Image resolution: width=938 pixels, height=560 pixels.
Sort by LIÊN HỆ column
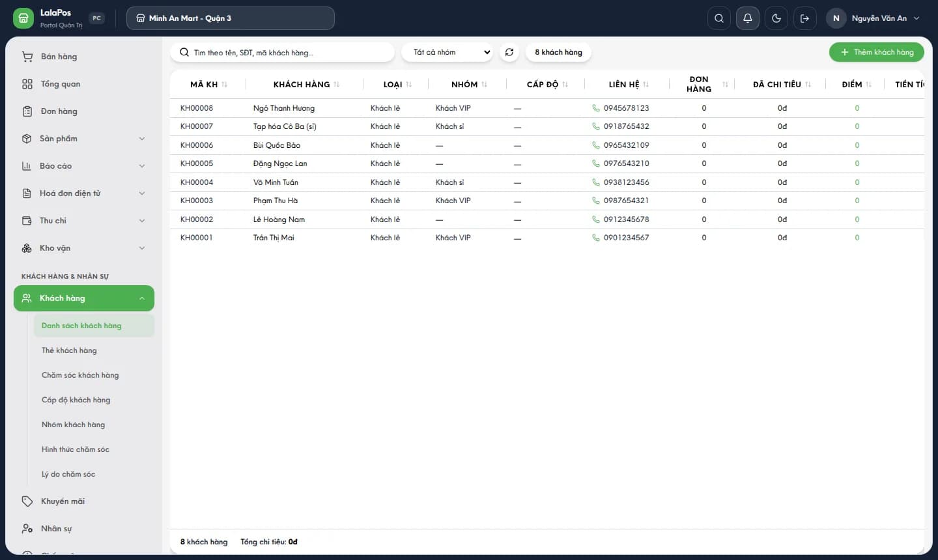coord(646,85)
